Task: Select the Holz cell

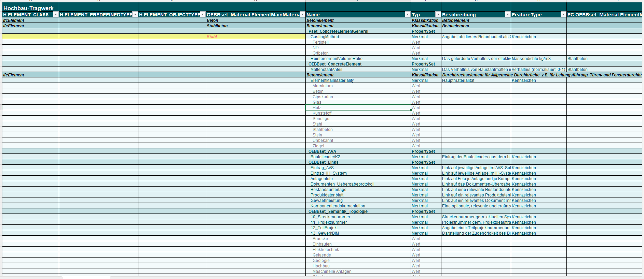Action: pyautogui.click(x=358, y=108)
